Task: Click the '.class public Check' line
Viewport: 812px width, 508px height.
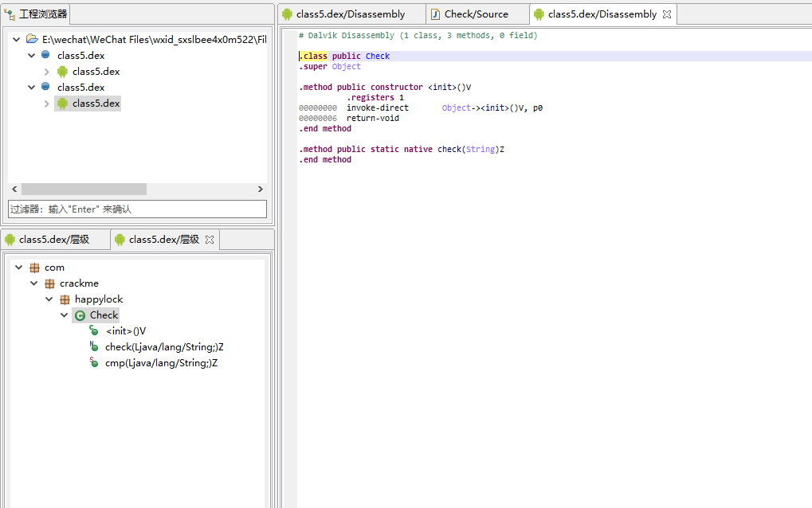Action: coord(344,56)
